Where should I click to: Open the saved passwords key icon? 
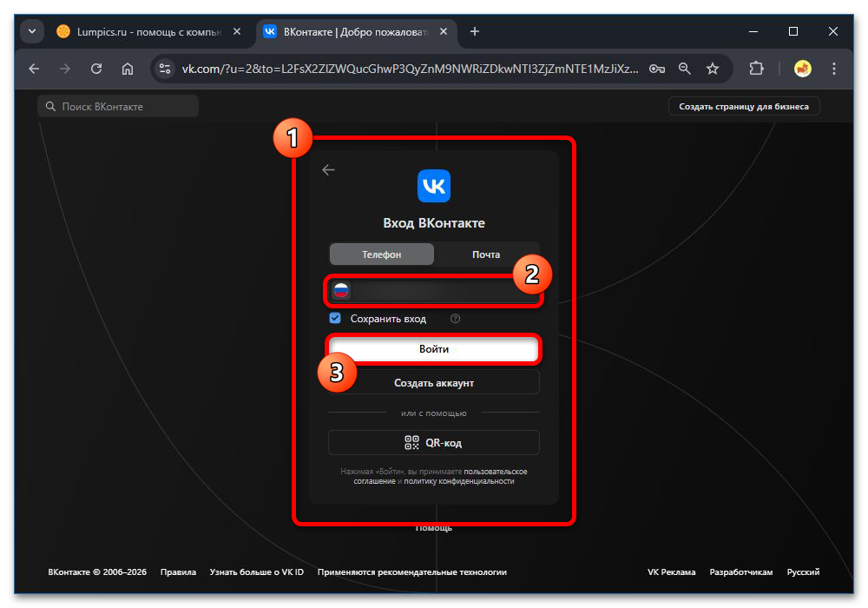657,69
